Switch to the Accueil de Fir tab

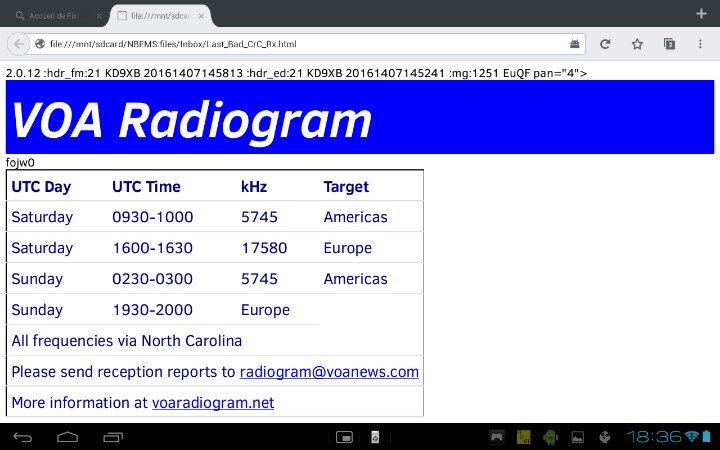(53, 16)
